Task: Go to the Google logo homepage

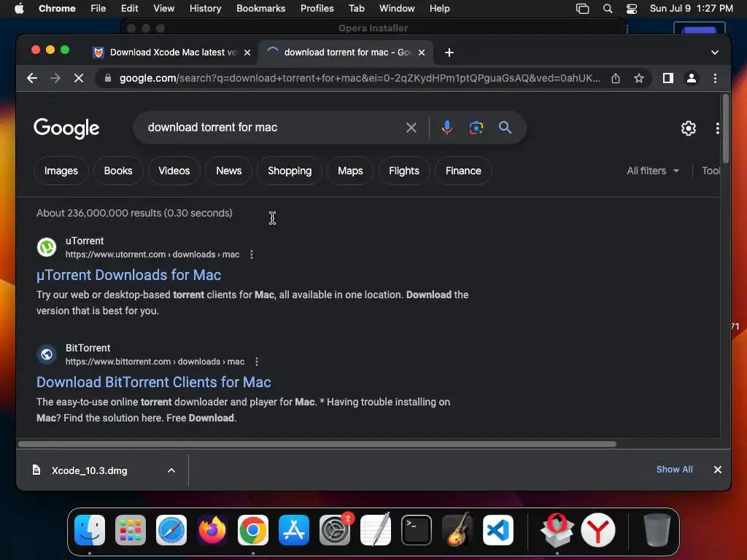Action: point(66,128)
